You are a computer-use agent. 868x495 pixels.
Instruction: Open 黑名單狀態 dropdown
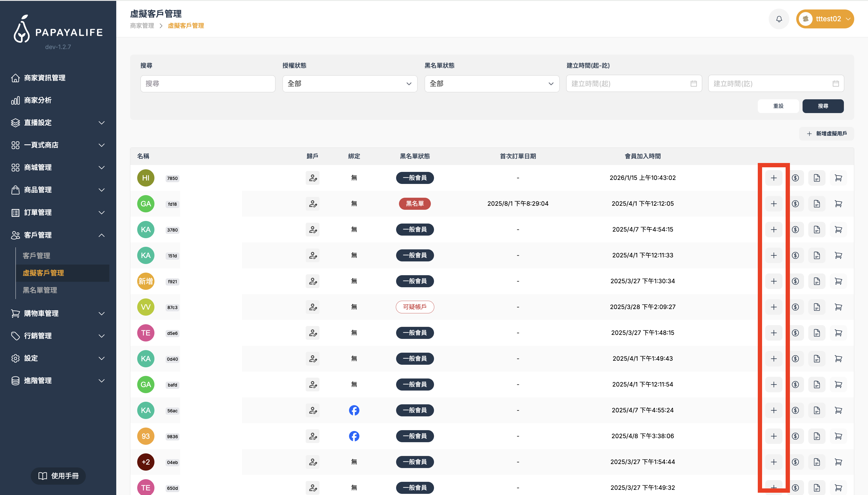tap(492, 84)
